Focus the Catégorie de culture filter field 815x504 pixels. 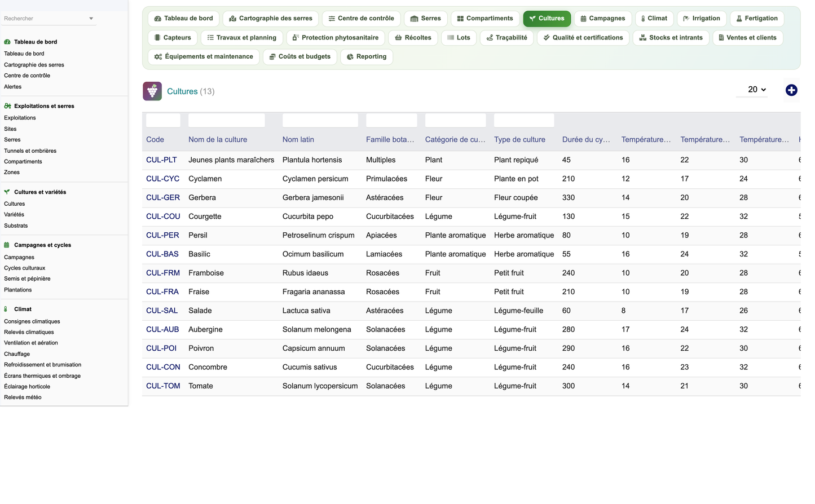point(455,120)
